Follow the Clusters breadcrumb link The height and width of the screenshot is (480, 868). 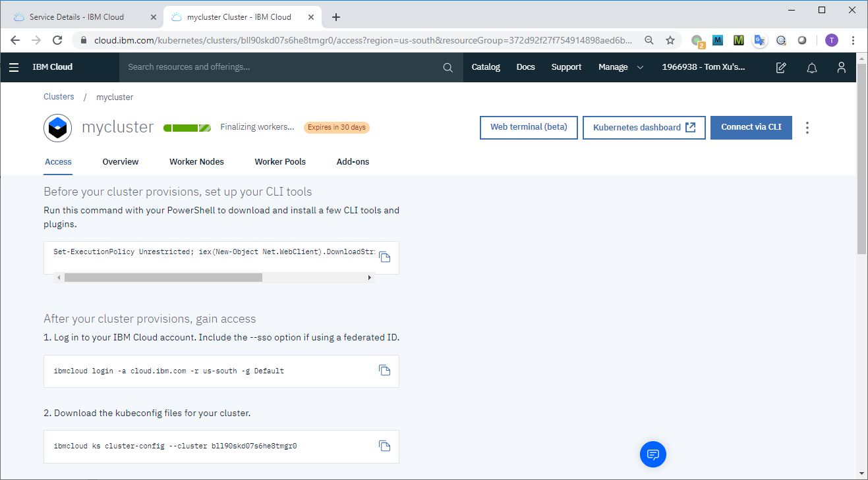click(59, 97)
